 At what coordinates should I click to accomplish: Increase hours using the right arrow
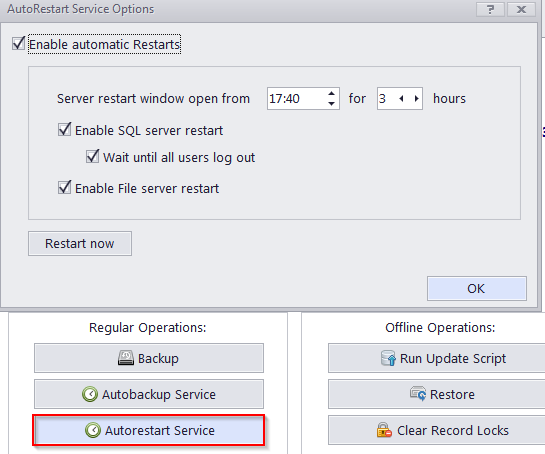point(416,99)
